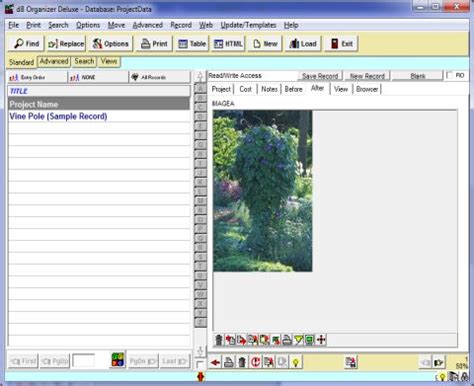Click centered document icon in yellow bar
This screenshot has height=386, width=474.
tap(351, 362)
